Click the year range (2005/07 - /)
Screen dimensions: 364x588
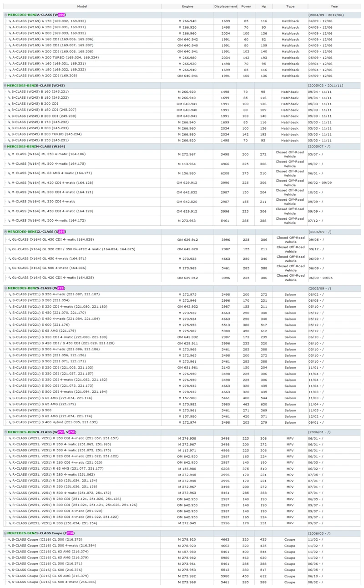[320, 147]
